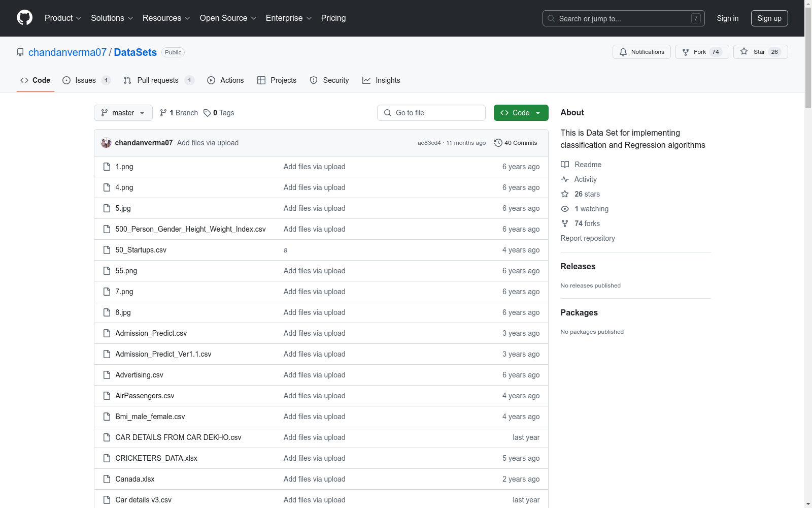The image size is (812, 508).
Task: Click the Notifications bell button
Action: tap(641, 52)
